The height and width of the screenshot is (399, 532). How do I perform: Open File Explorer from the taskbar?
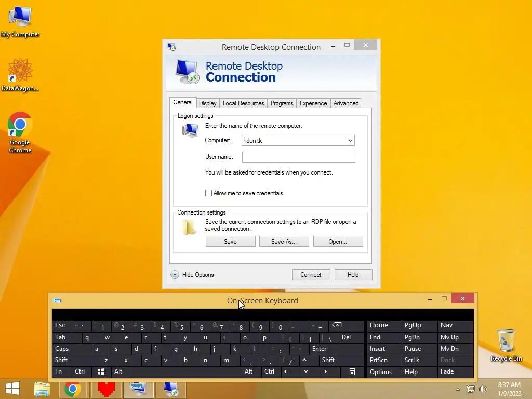tap(42, 390)
